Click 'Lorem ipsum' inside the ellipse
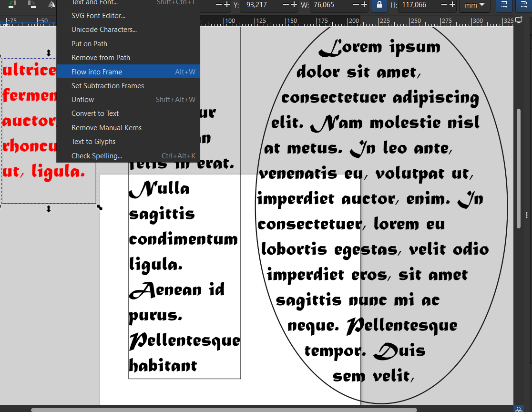Screen dimensions: 532x412 pyautogui.click(x=379, y=48)
